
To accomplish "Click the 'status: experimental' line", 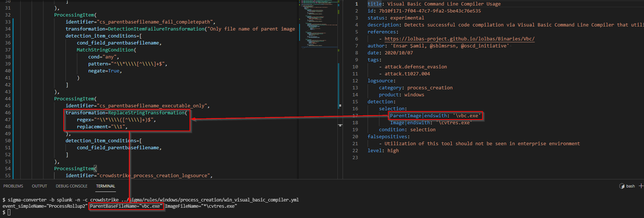I will pos(397,18).
